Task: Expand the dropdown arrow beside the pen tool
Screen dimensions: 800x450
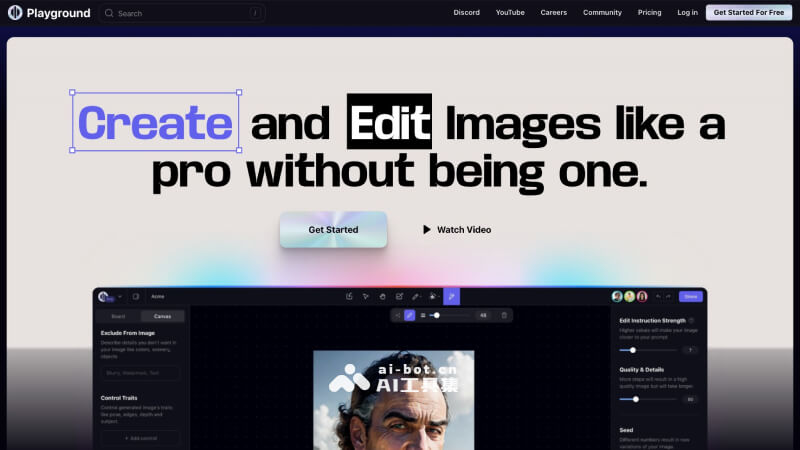Action: [423, 296]
